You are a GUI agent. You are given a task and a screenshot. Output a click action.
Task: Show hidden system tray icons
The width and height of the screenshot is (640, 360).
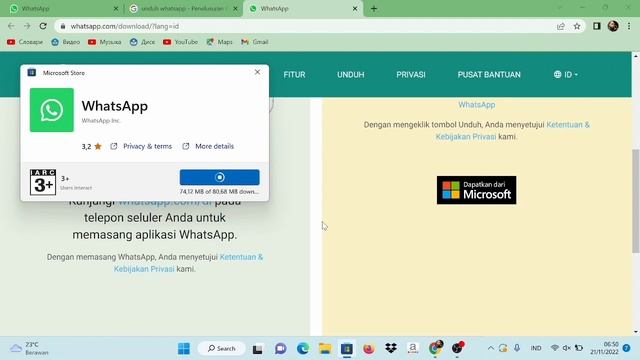point(491,348)
